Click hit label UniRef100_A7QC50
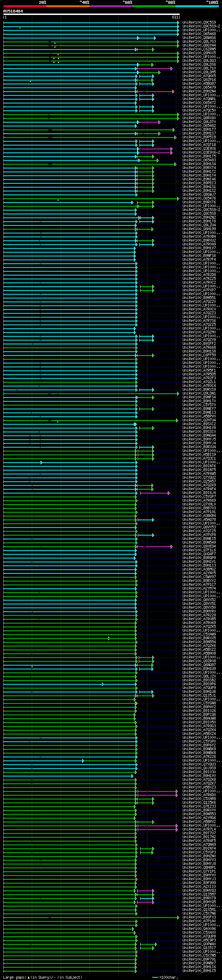The image size is (222, 980). point(199,110)
